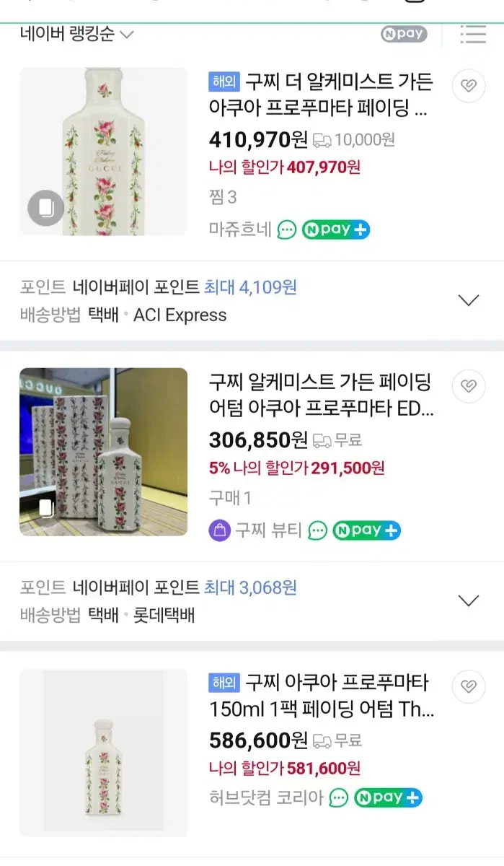Tap the wishlist heart for 586,600원 item
Image resolution: width=504 pixels, height=866 pixels.
coord(469,686)
